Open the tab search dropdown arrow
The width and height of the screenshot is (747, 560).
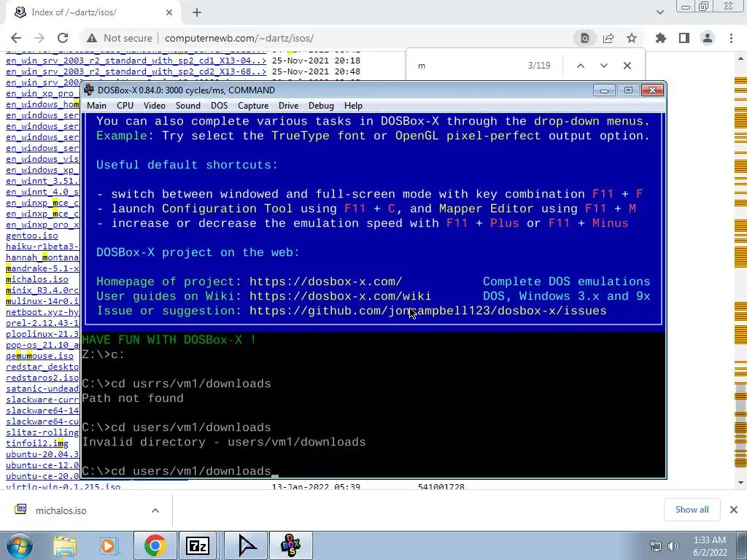[x=659, y=13]
